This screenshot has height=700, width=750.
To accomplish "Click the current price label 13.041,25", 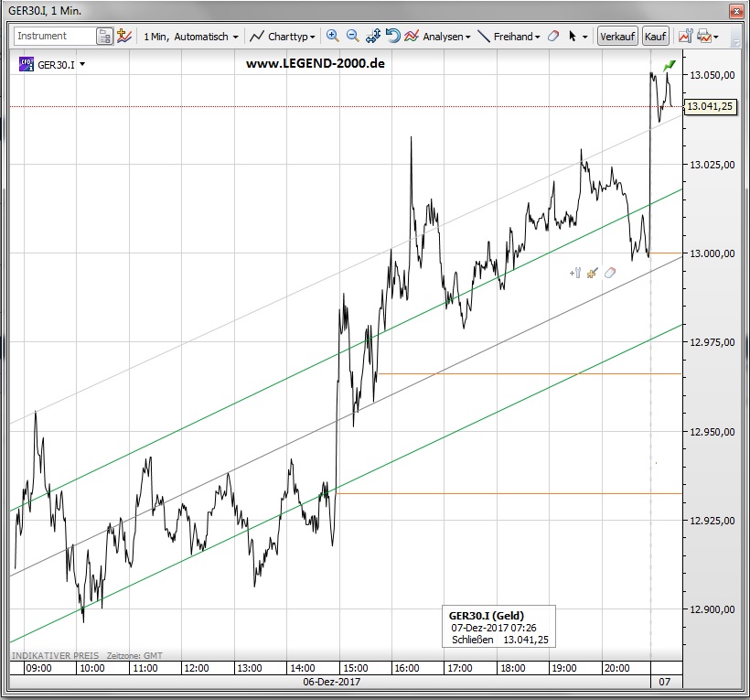I will (710, 106).
